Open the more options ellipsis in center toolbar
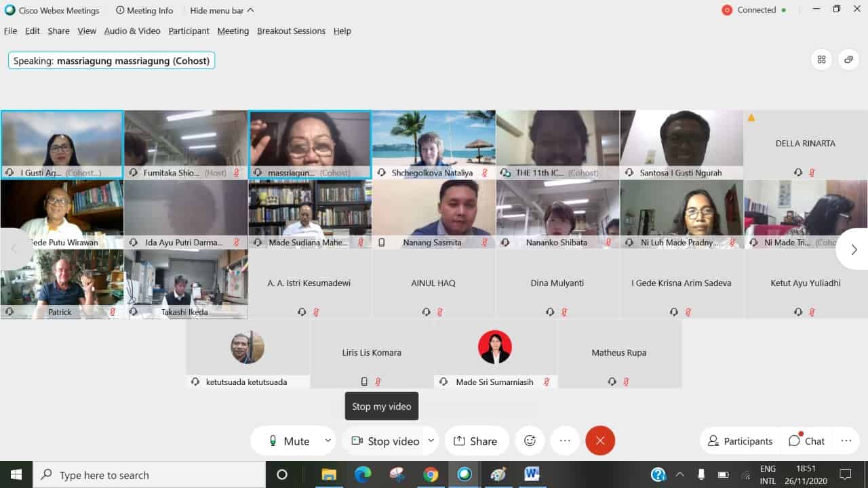Viewport: 868px width, 488px height. coord(565,441)
